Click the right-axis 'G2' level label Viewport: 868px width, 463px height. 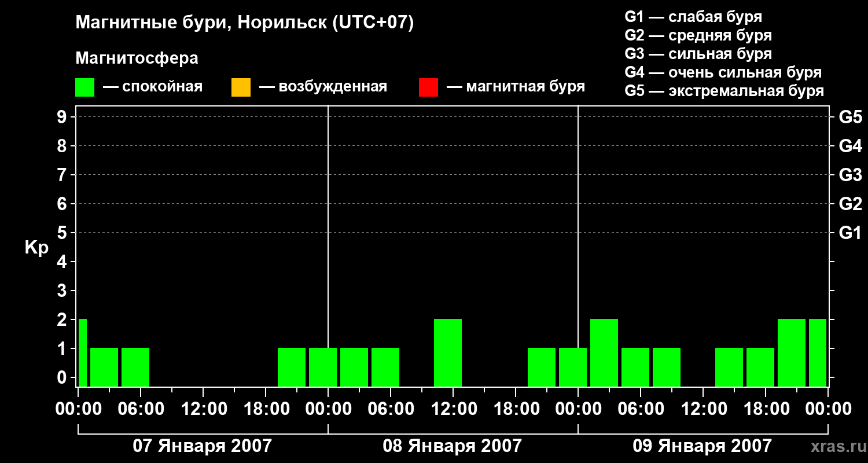[850, 204]
